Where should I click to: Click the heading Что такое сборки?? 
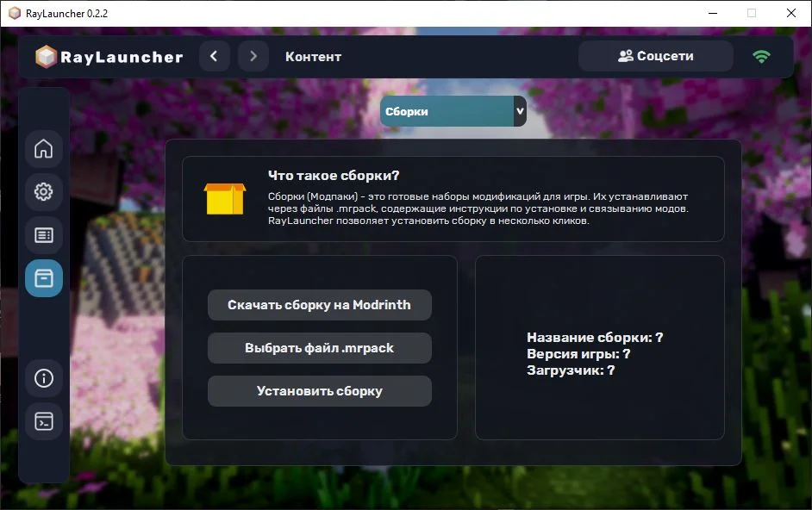coord(334,176)
